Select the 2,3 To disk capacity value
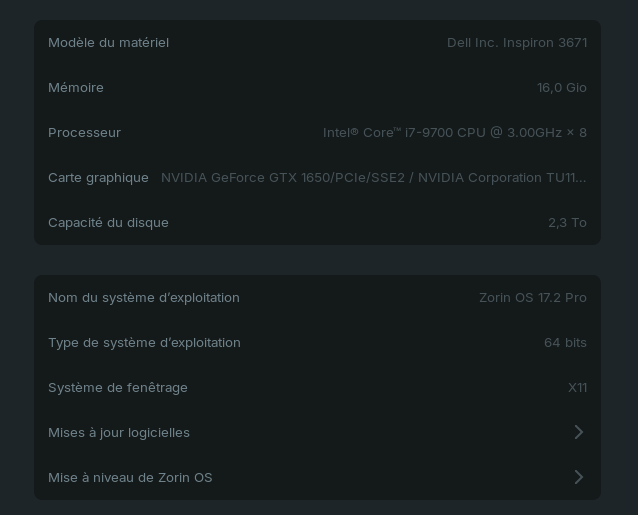This screenshot has width=638, height=515. pos(567,222)
